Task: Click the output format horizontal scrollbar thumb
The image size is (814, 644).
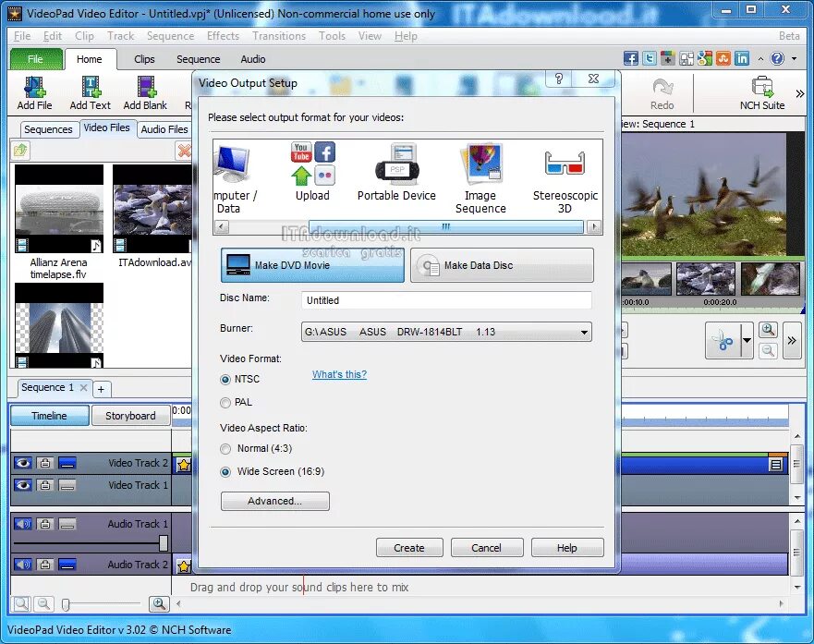Action: [x=446, y=226]
